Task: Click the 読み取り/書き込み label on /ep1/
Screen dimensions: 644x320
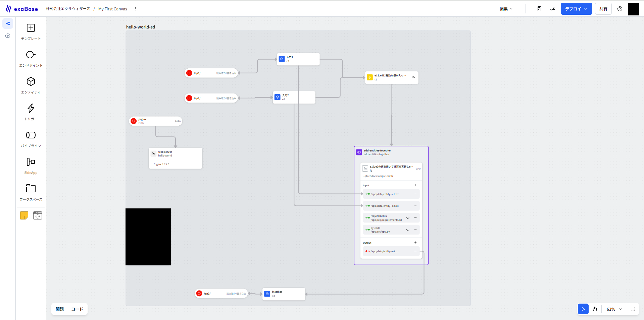Action: 226,73
